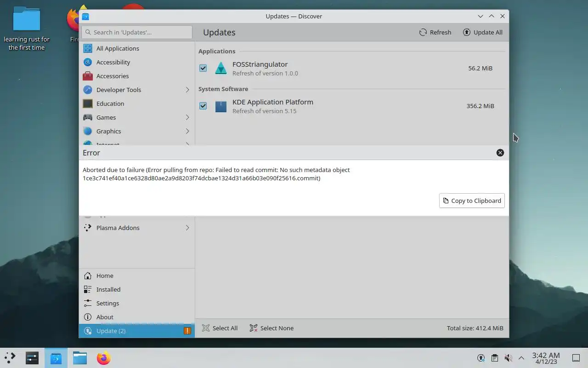Open the Accessibility category

click(137, 62)
